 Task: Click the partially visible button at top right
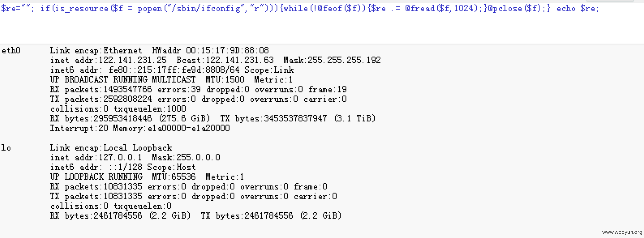610,1
